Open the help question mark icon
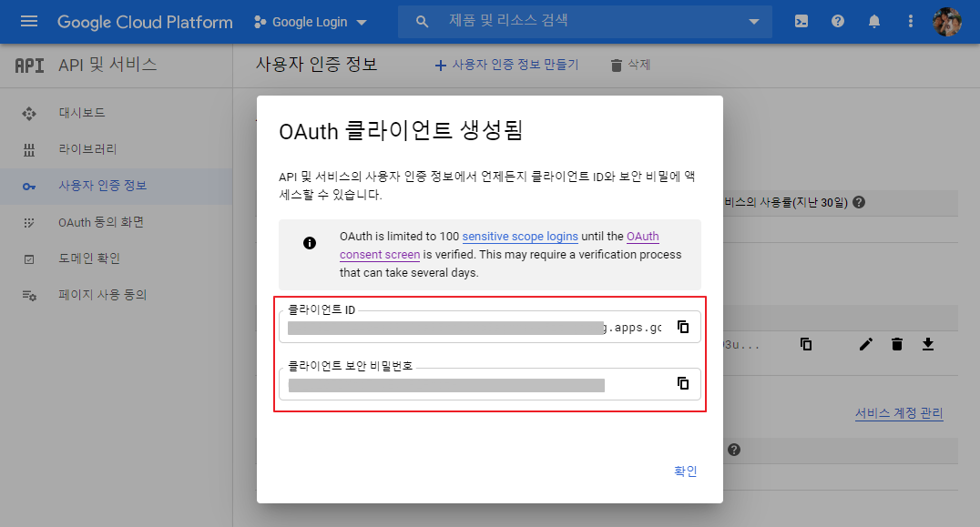Viewport: 980px width, 527px height. pyautogui.click(x=838, y=22)
